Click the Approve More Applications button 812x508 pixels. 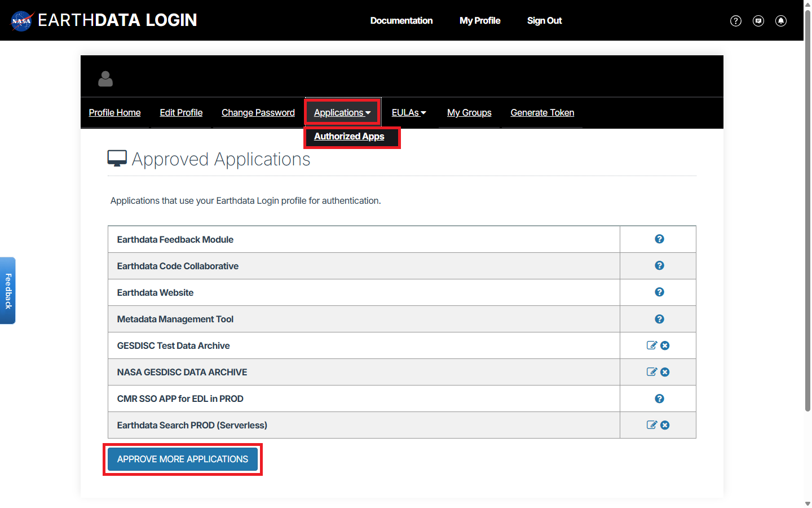pos(183,459)
